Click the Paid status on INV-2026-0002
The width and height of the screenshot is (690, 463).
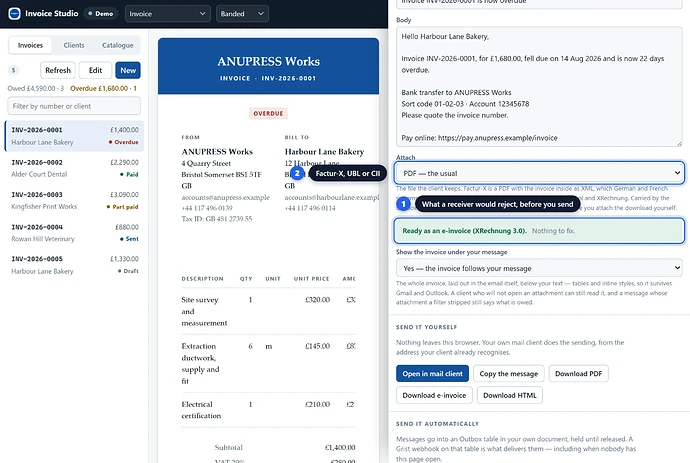[129, 174]
